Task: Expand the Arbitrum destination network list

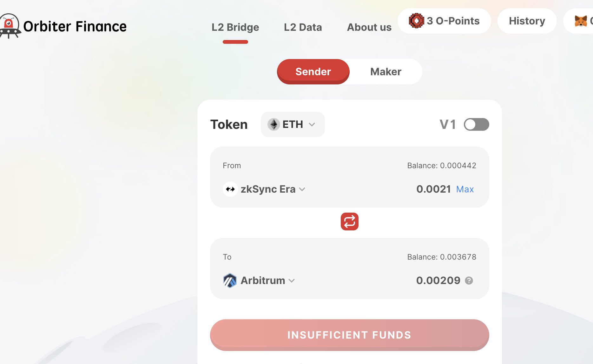Action: 267,281
